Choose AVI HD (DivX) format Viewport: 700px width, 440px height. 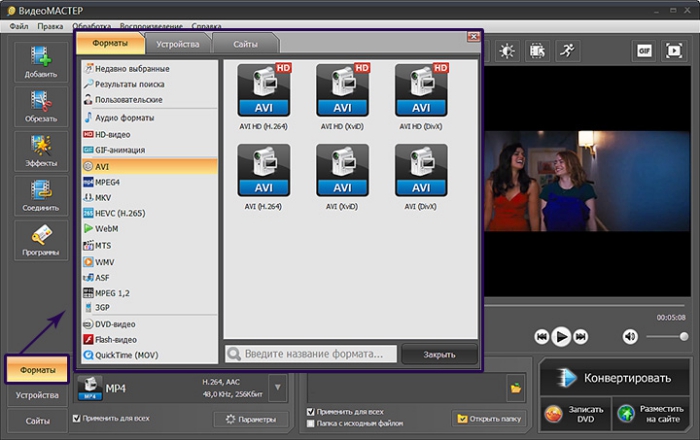tap(421, 97)
